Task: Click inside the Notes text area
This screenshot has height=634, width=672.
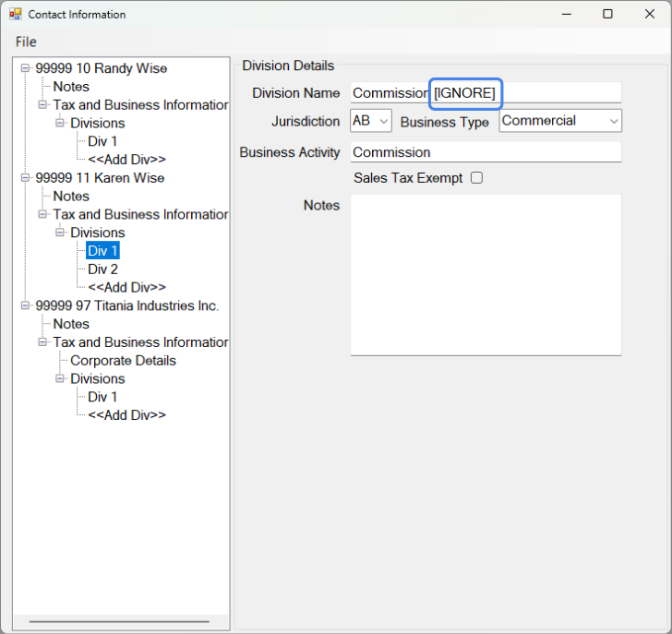Action: point(486,274)
